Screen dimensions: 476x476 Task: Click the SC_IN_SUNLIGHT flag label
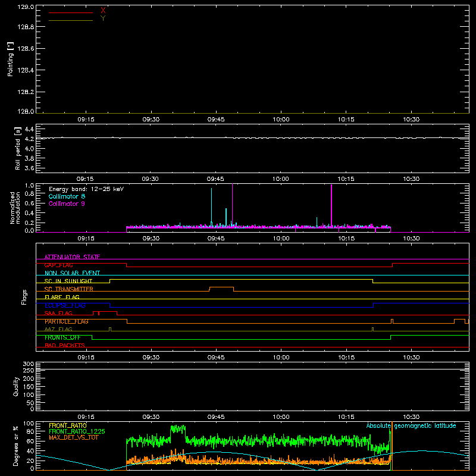click(68, 281)
